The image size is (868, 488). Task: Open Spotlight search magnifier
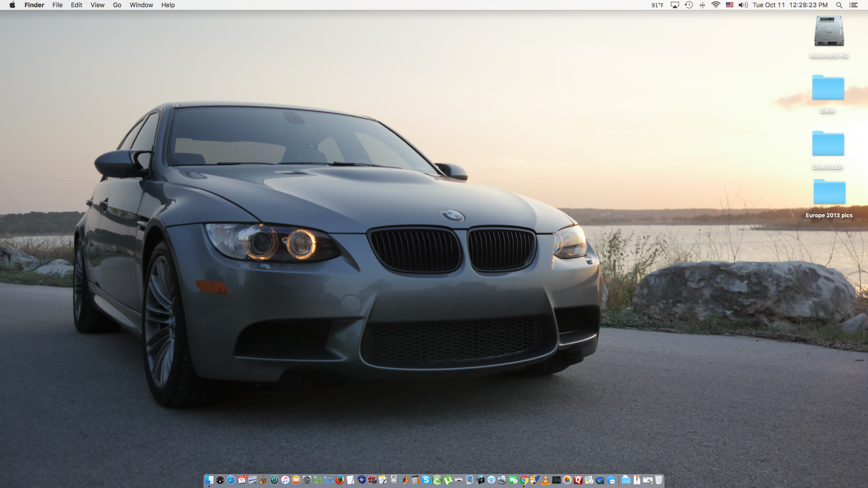[839, 5]
